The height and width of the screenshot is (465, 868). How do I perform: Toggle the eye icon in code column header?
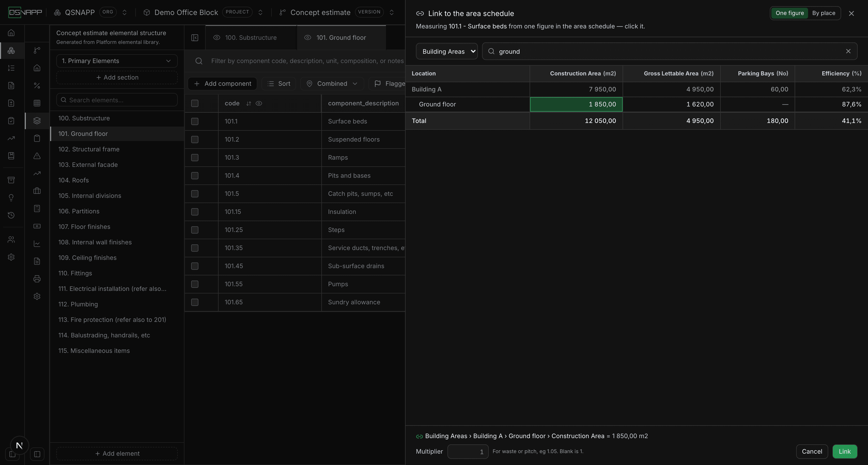click(259, 103)
